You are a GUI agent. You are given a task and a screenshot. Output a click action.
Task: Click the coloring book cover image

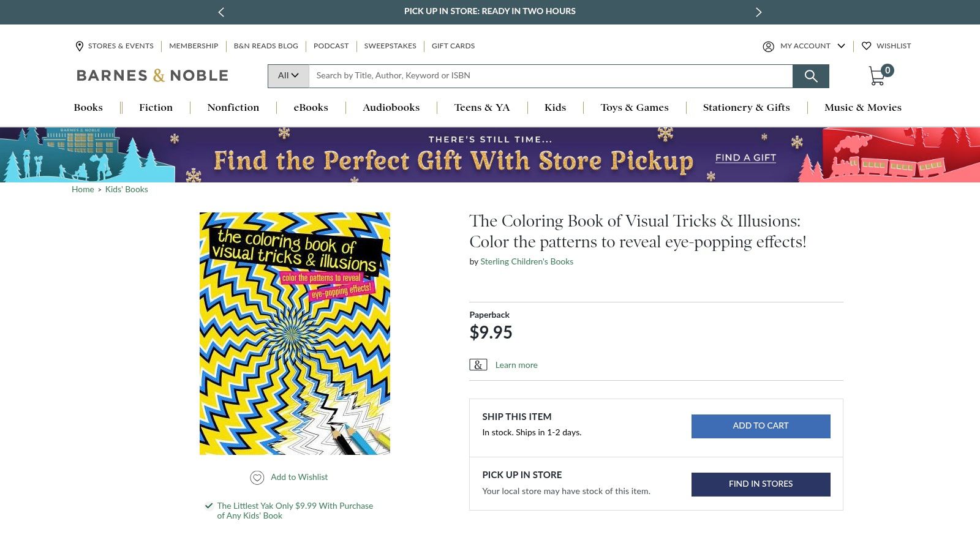[x=295, y=333]
